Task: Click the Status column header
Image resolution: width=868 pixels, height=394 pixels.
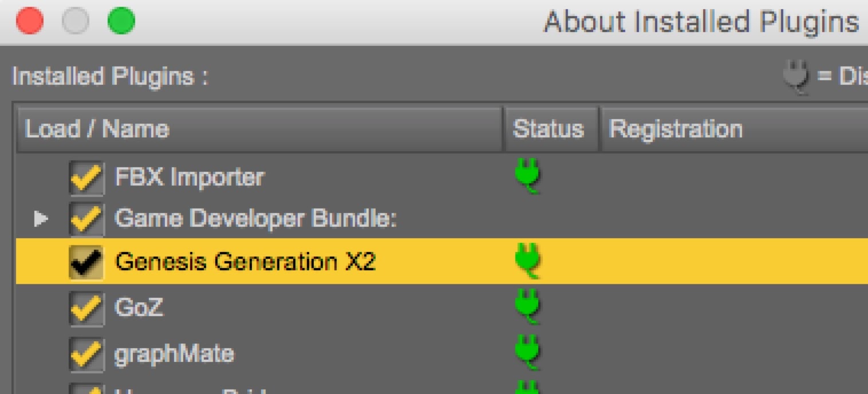Action: pyautogui.click(x=549, y=129)
